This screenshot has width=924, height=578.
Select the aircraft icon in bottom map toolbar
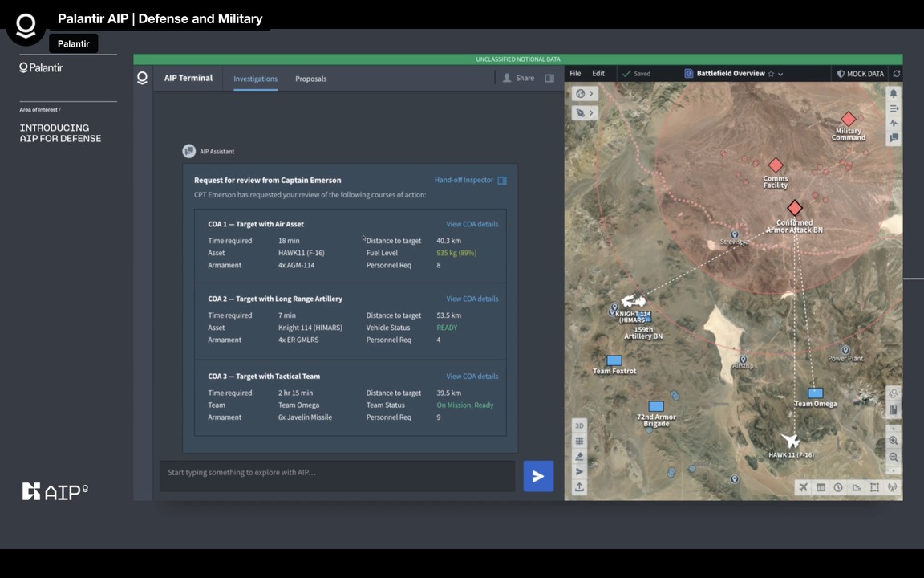[x=803, y=487]
